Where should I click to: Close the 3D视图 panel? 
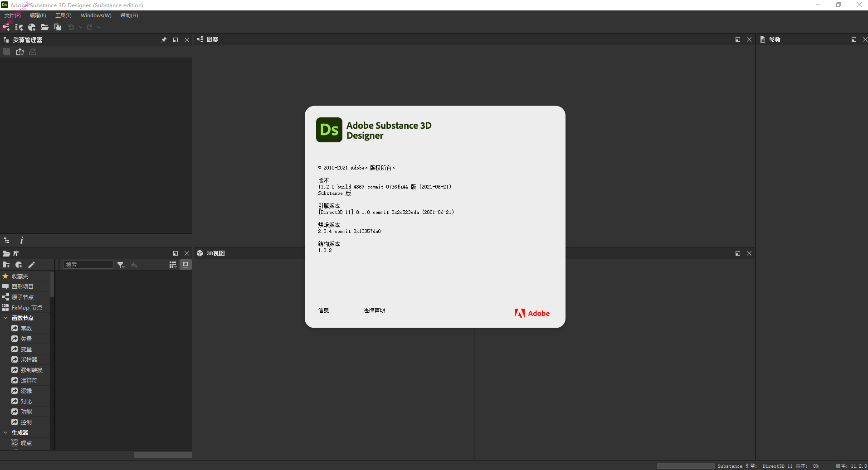point(749,253)
